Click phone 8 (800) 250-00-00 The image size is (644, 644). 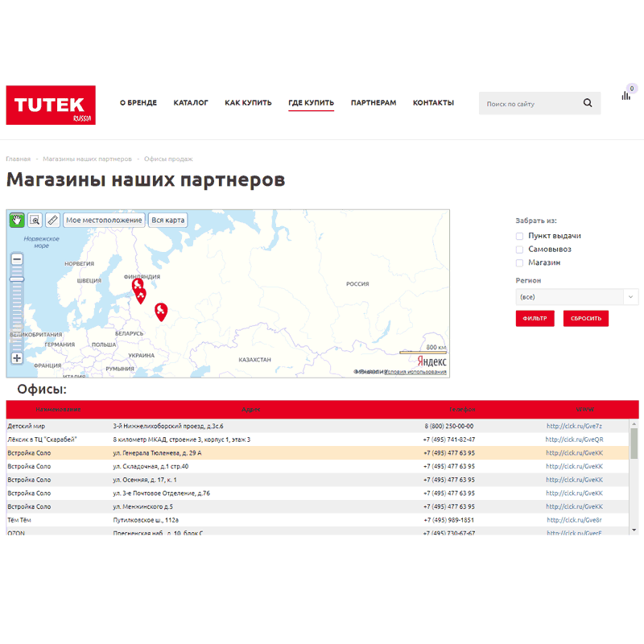[449, 426]
